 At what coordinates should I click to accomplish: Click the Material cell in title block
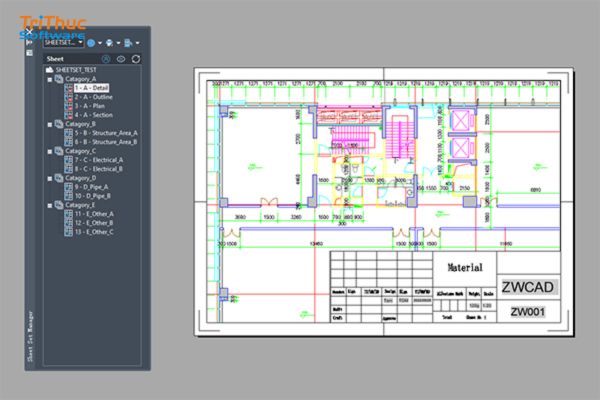(465, 268)
